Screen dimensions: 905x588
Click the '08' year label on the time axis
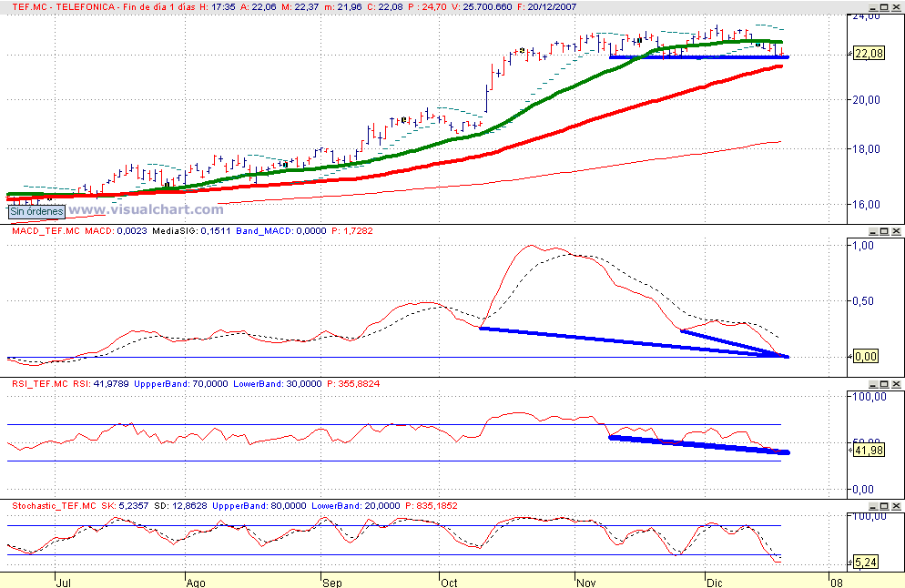(837, 583)
